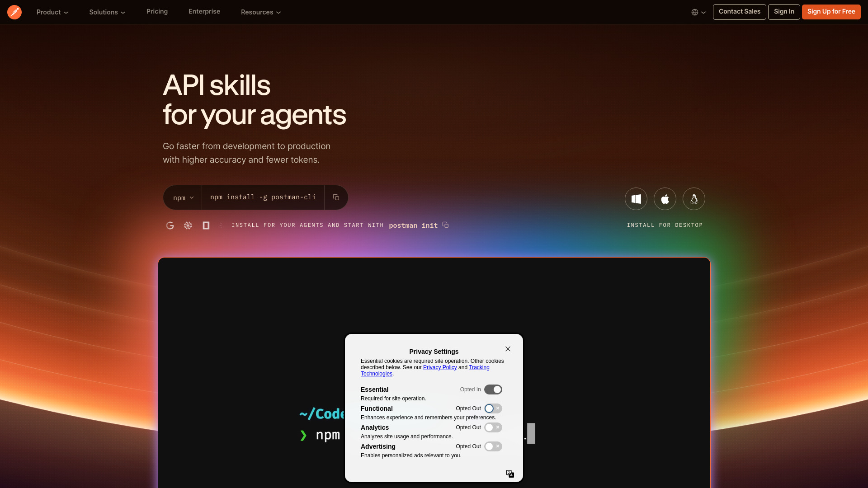Click the "postman init" command text
This screenshot has height=488, width=868.
coord(413,225)
